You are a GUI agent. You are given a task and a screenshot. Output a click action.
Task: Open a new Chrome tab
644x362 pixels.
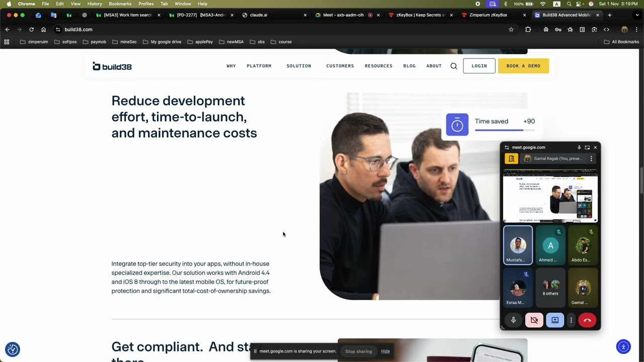coord(610,15)
